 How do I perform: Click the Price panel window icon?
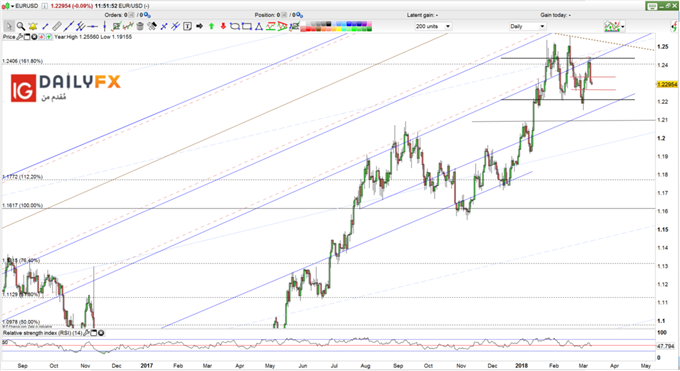click(x=27, y=37)
